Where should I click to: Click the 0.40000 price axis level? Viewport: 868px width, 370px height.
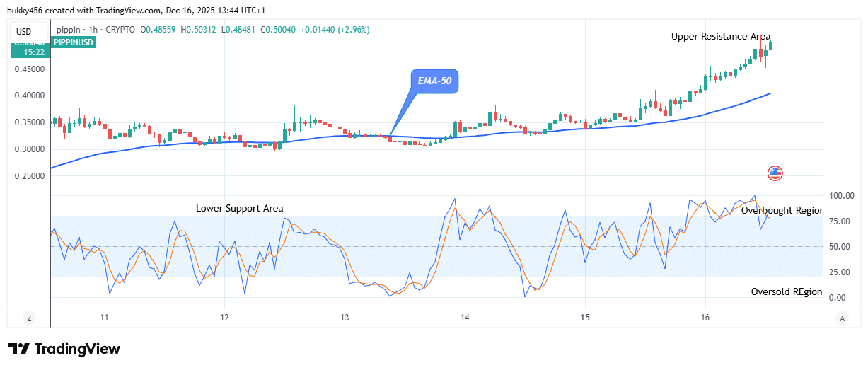click(x=29, y=96)
